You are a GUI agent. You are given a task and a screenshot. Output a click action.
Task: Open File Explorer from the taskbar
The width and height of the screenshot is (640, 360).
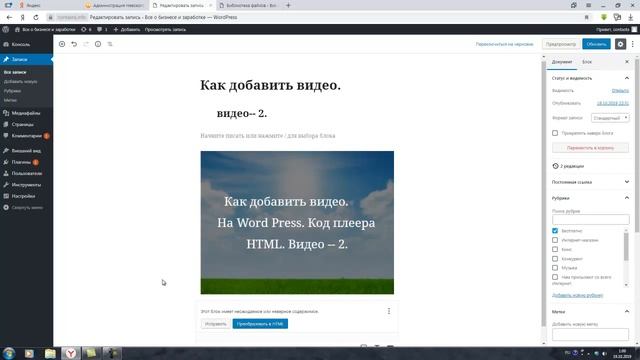click(x=50, y=353)
